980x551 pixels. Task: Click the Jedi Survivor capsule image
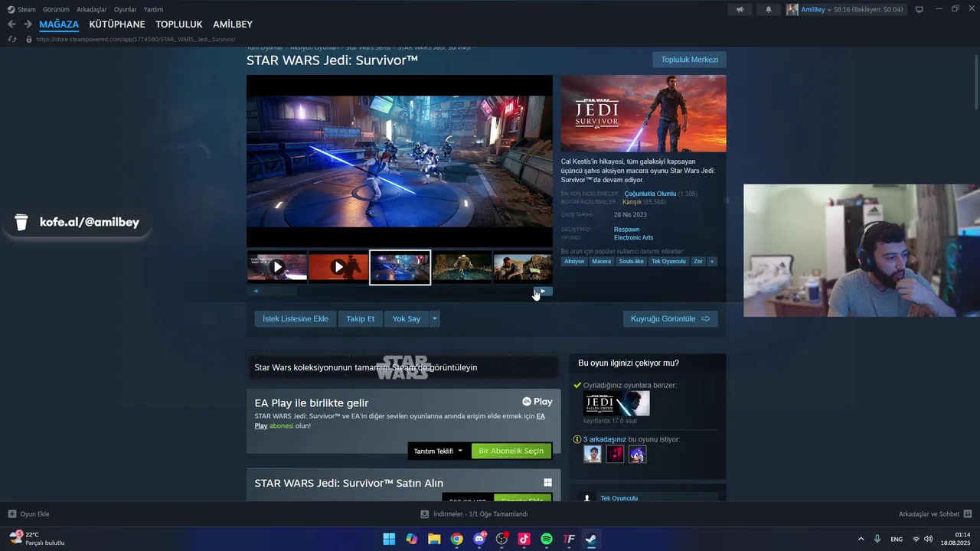pos(643,113)
